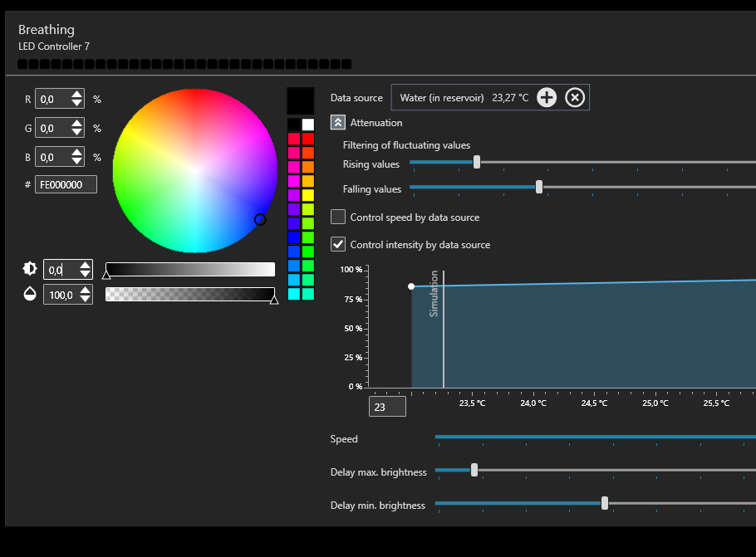Remove data source with the X icon

pyautogui.click(x=575, y=97)
